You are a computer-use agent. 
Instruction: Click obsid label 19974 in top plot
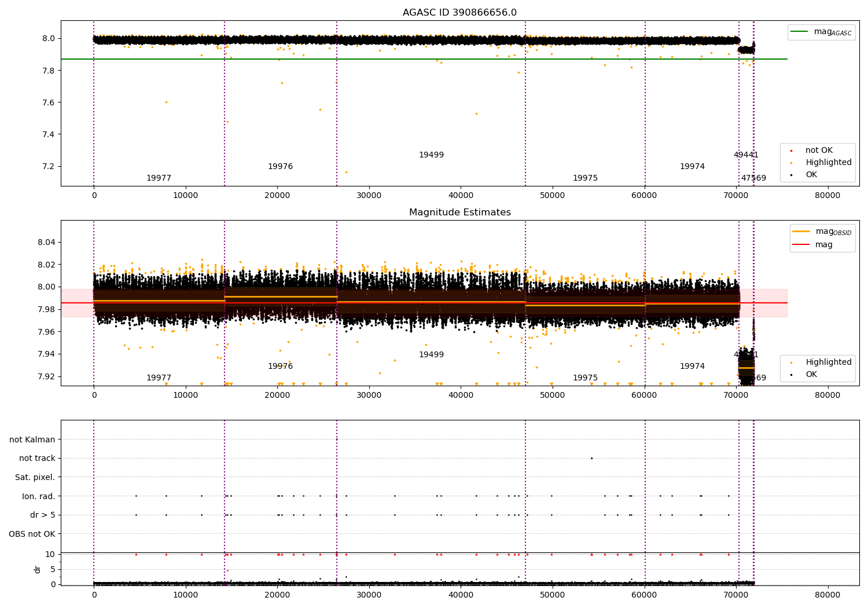[692, 167]
